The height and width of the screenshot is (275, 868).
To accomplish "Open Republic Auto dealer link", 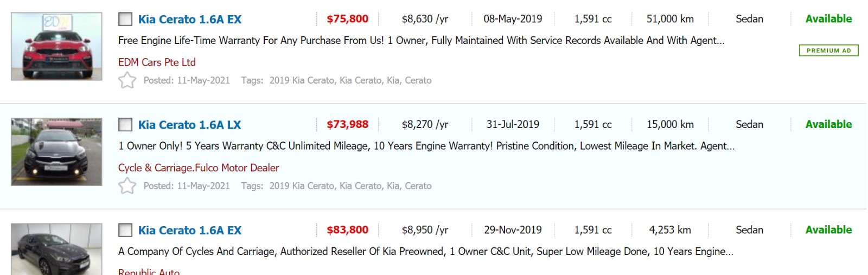I will pos(149,271).
